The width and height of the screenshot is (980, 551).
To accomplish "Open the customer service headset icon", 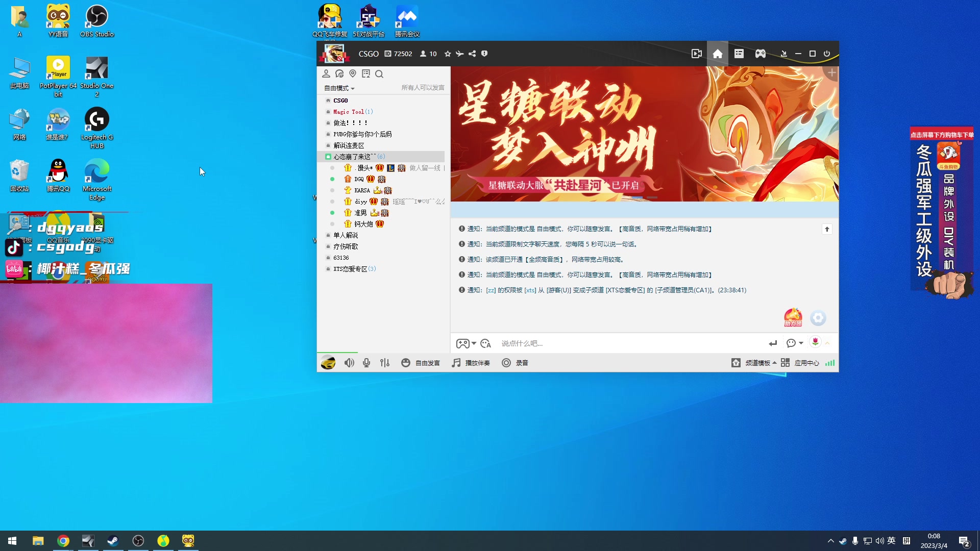I will tap(339, 74).
